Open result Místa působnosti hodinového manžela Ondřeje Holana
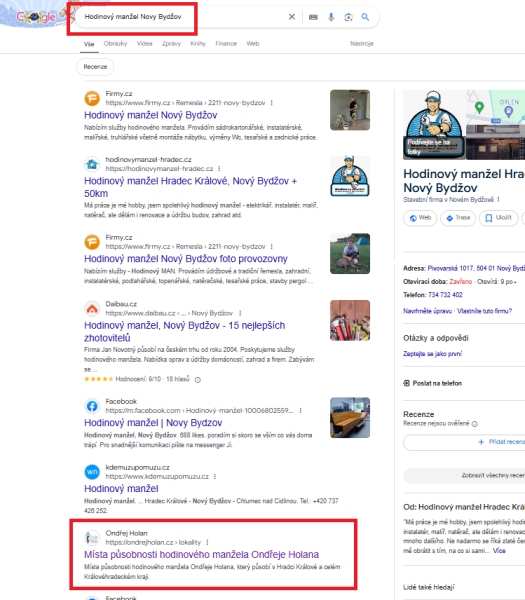The width and height of the screenshot is (525, 600). tap(202, 554)
